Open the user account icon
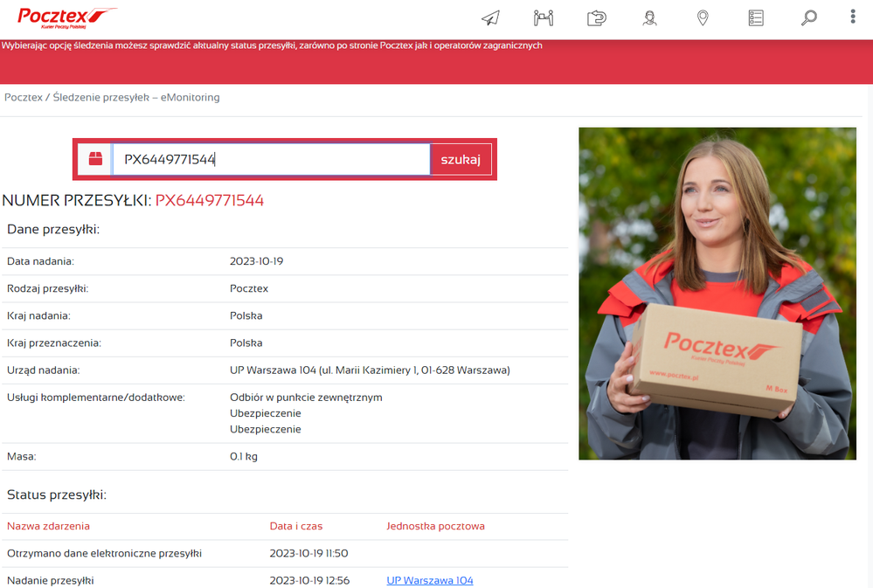Image resolution: width=873 pixels, height=588 pixels. [x=649, y=17]
